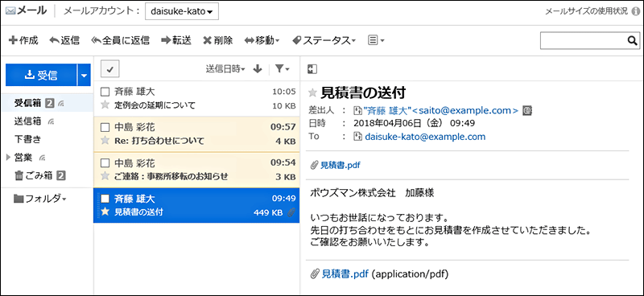This screenshot has width=644, height=296.
Task: Click the feed icon beside 送信箱
Action: (x=52, y=121)
